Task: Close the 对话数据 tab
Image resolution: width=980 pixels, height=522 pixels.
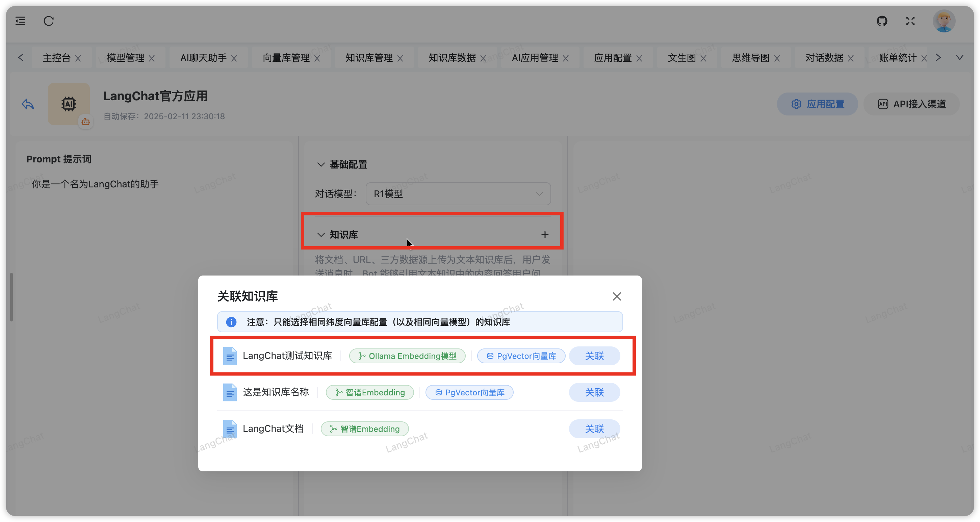Action: coord(851,58)
